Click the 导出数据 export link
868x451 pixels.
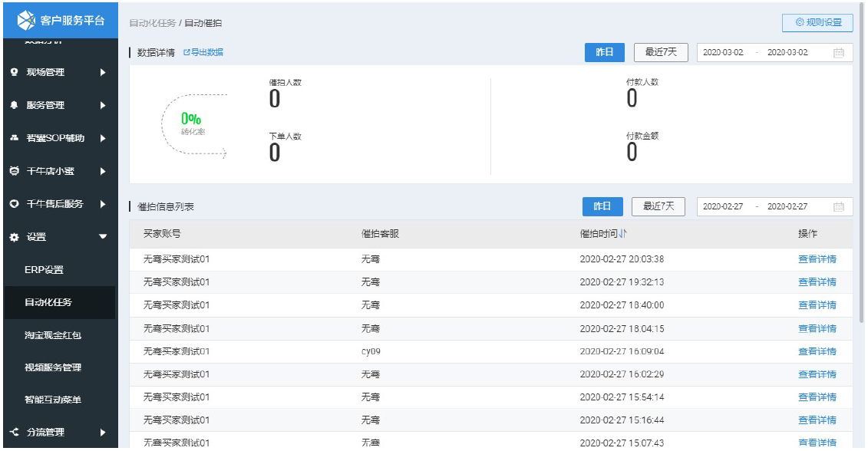(203, 53)
